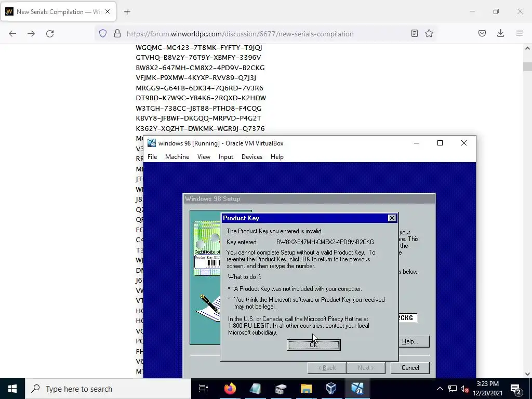Click the Key entered value in dialog
The image size is (532, 399).
[x=325, y=242]
